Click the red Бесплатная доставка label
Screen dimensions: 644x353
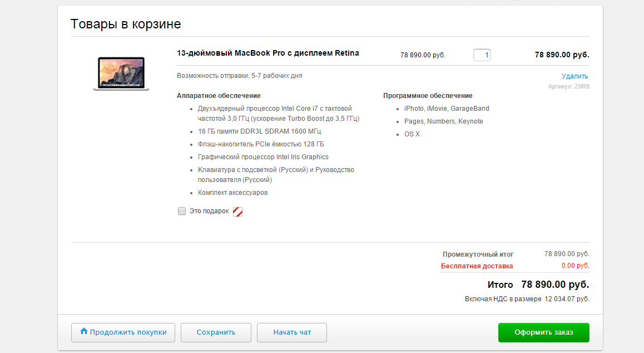coord(477,266)
